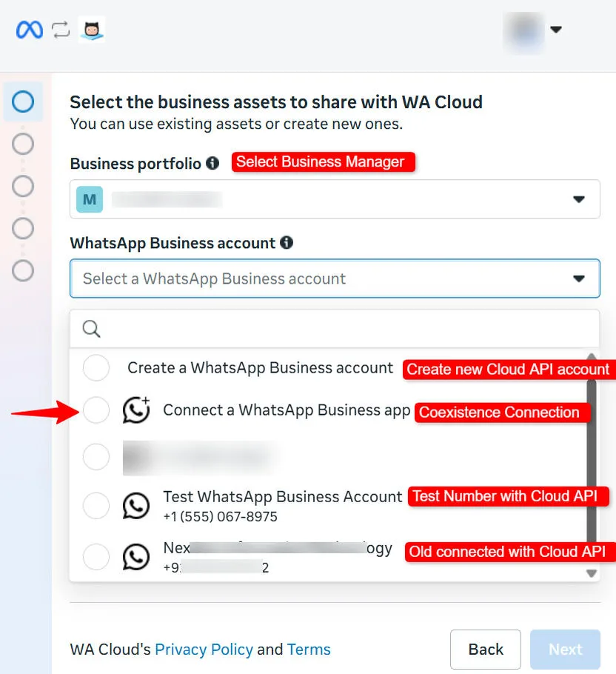Select the Nex... account radio button
This screenshot has width=616, height=674.
[x=96, y=557]
